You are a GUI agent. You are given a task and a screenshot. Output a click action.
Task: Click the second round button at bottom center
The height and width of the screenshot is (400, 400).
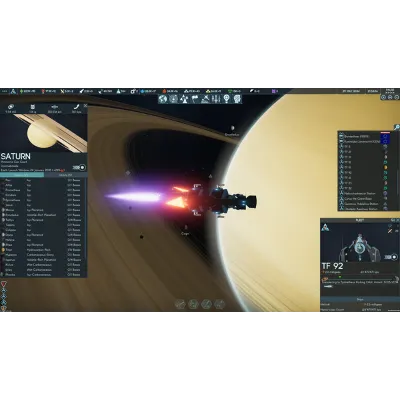(x=193, y=304)
